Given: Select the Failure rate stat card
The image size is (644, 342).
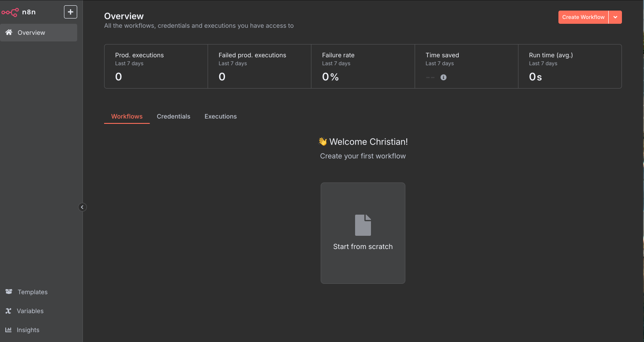Looking at the screenshot, I should point(363,66).
